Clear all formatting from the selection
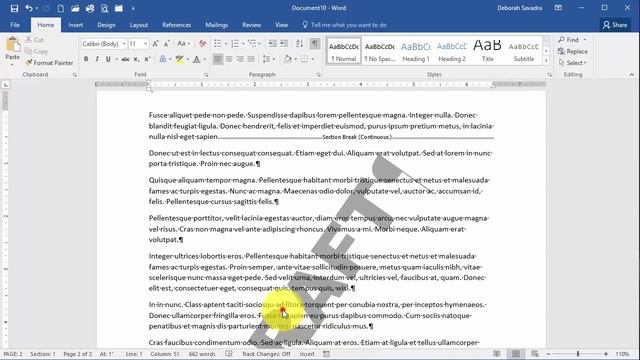 click(x=202, y=44)
